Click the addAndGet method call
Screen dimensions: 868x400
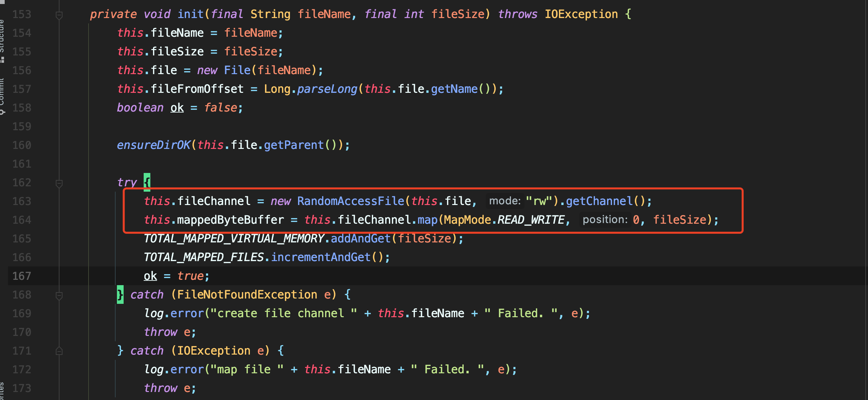360,238
